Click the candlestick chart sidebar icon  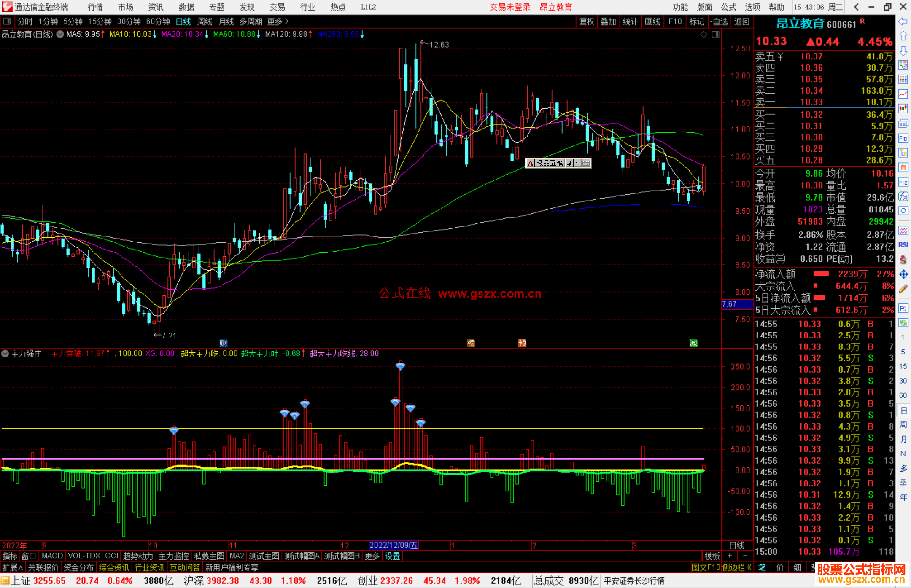[903, 108]
